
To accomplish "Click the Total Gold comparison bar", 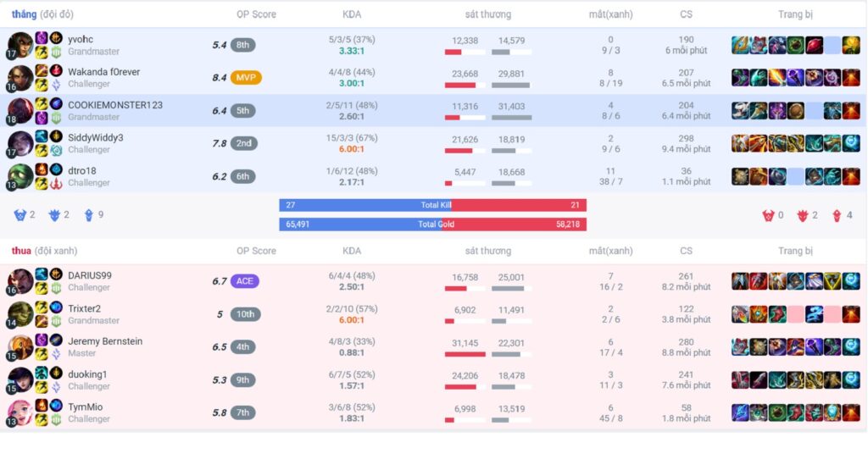I will click(432, 224).
